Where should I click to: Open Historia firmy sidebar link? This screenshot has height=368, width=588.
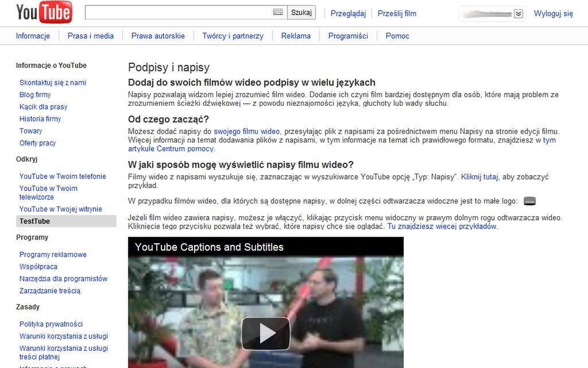[x=40, y=118]
